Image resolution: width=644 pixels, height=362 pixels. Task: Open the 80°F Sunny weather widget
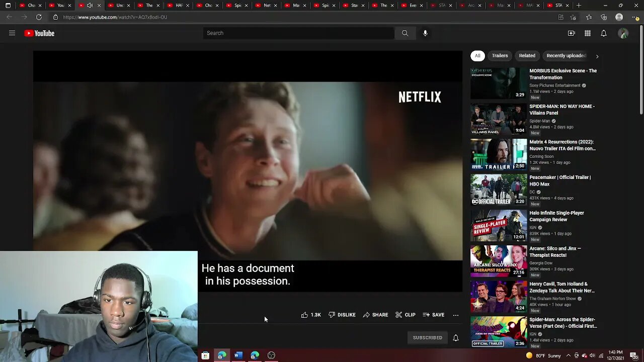[x=543, y=356]
